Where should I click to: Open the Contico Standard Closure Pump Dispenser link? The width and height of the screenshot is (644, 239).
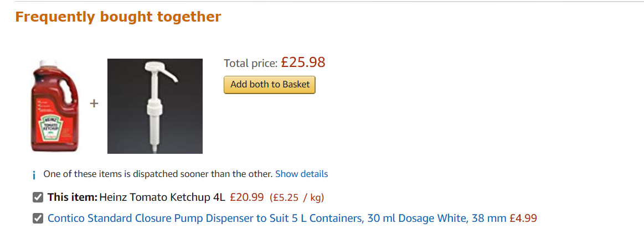pyautogui.click(x=277, y=218)
